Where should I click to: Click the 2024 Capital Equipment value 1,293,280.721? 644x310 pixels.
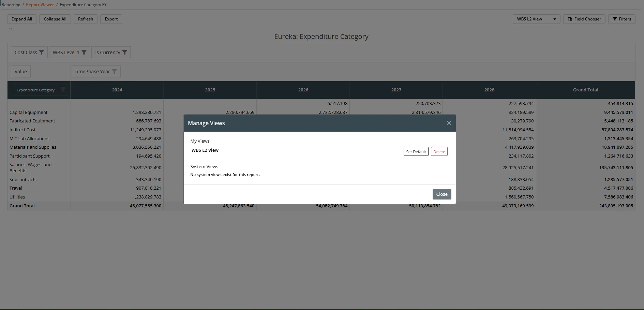click(x=147, y=112)
